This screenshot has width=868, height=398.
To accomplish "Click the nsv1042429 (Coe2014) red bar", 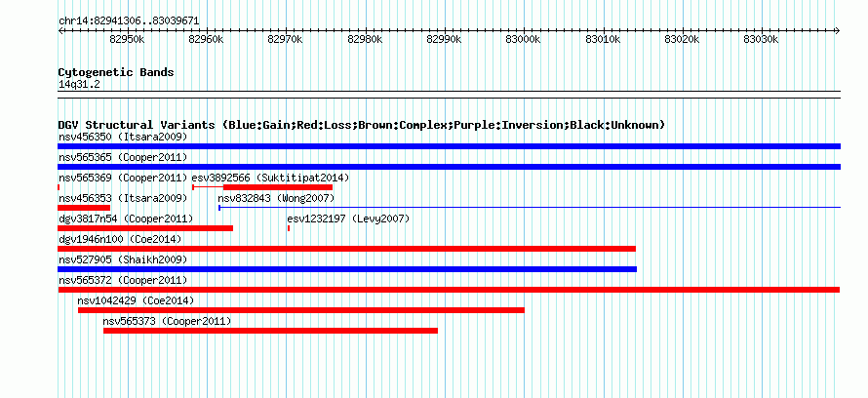I will tap(301, 310).
